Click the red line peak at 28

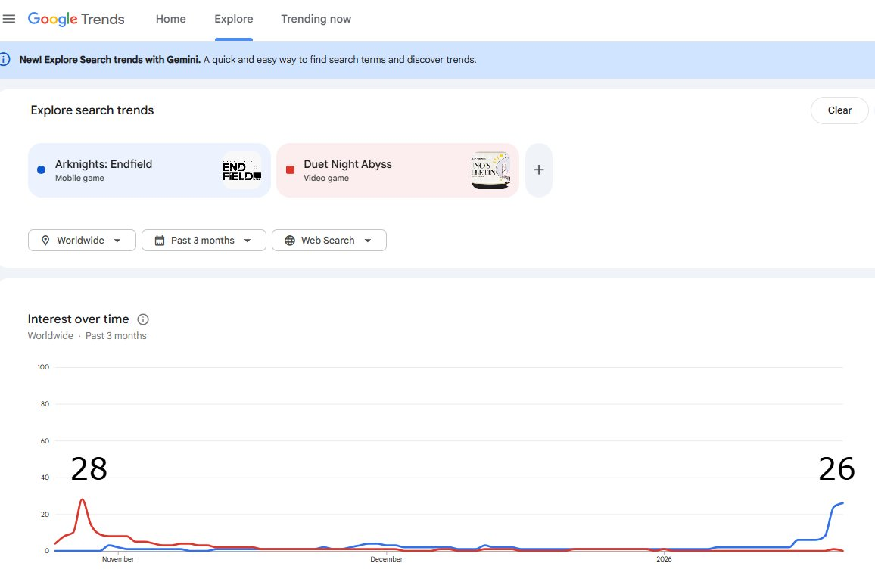click(x=83, y=499)
